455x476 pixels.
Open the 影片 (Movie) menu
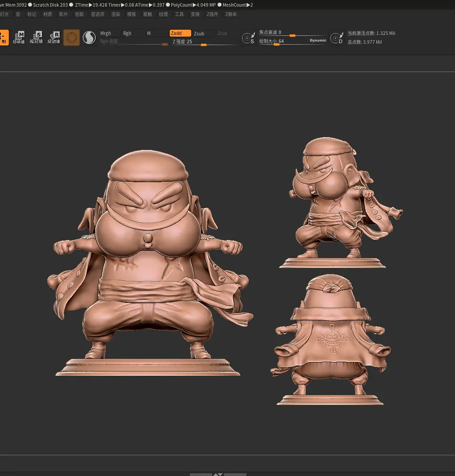[64, 14]
